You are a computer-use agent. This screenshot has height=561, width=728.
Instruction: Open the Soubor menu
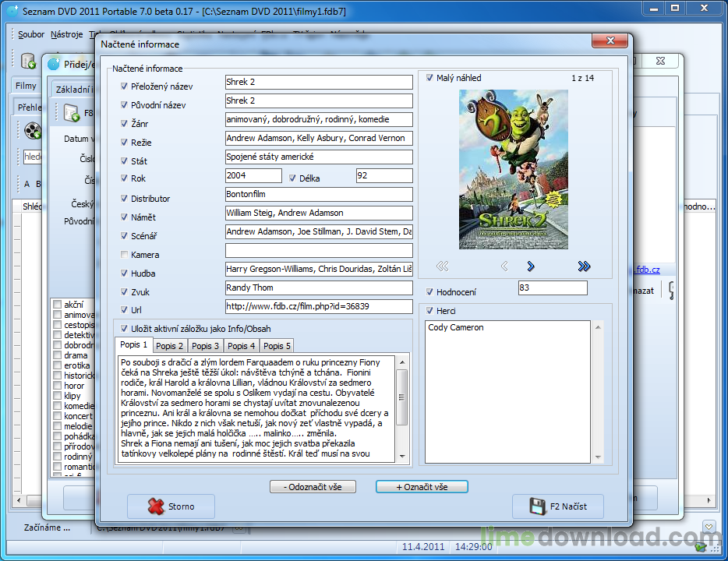point(30,34)
